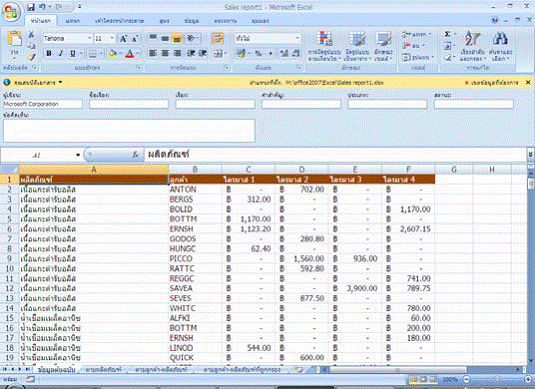
Task: Open Cell Styles gallery
Action: (x=383, y=46)
